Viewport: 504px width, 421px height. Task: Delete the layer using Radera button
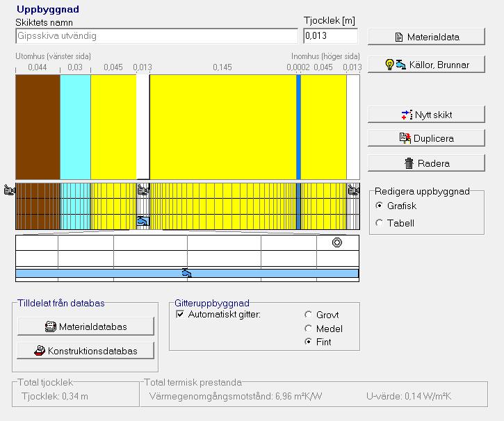426,163
